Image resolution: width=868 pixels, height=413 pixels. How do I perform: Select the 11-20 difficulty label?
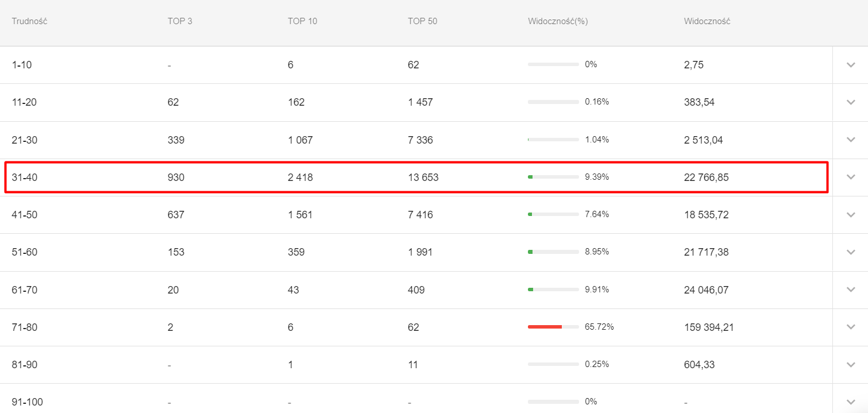click(25, 102)
